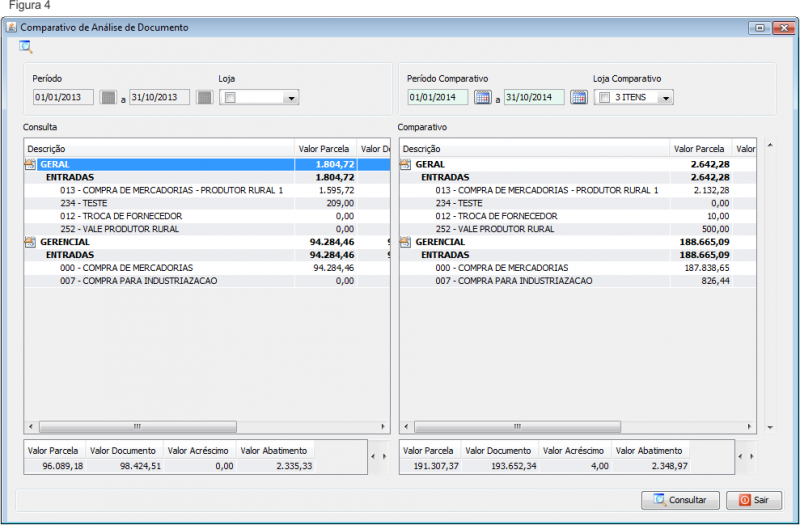Viewport: 800px width, 525px height.
Task: Click Valor Parcela column header in Consulta
Action: click(326, 149)
